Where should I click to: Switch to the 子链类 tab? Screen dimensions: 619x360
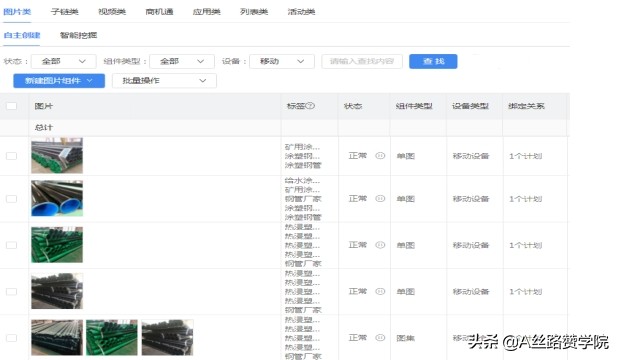tap(64, 12)
